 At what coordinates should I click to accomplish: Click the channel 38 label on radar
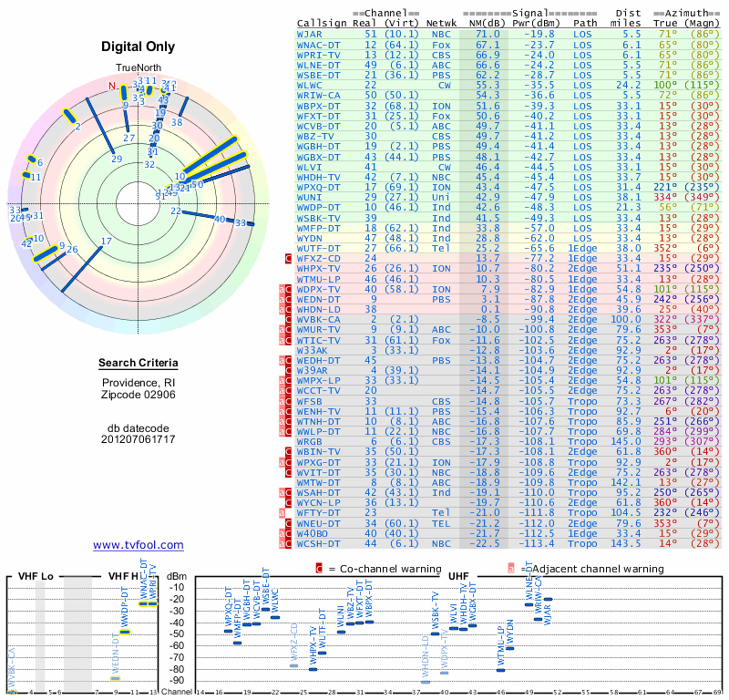click(x=177, y=122)
